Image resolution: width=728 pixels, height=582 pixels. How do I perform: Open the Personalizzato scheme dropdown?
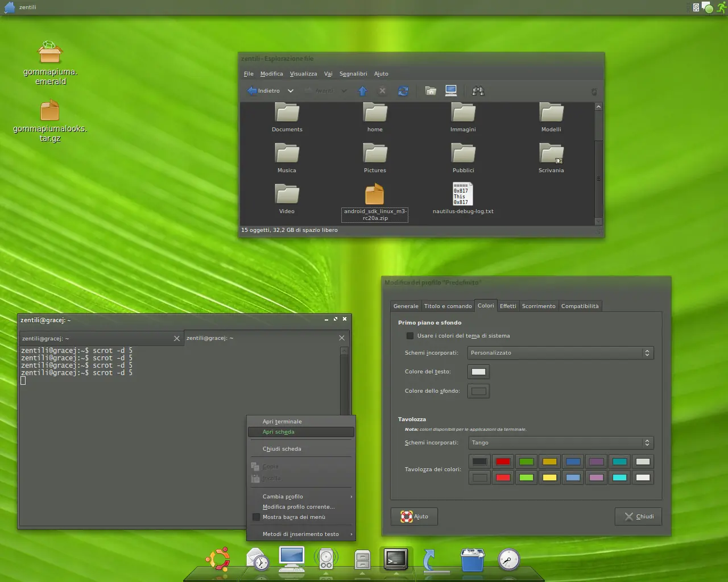561,353
